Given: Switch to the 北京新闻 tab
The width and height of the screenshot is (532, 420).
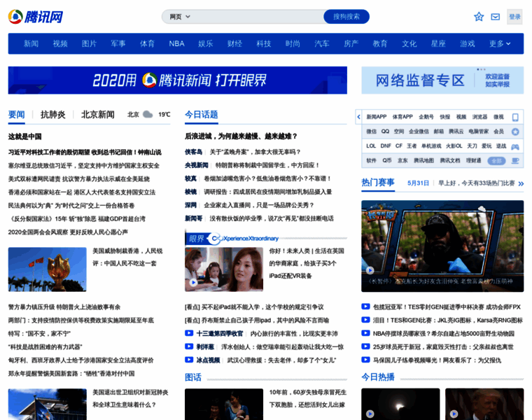Looking at the screenshot, I should point(98,115).
